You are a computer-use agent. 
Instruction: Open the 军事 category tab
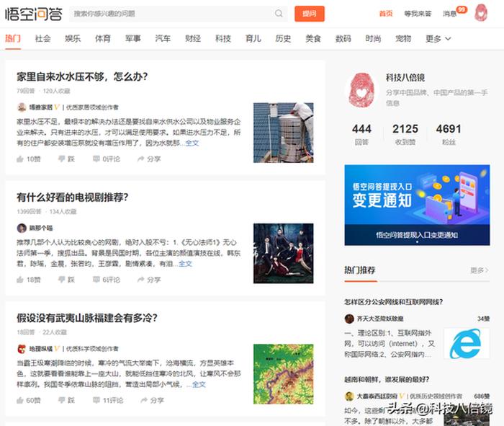(x=132, y=39)
